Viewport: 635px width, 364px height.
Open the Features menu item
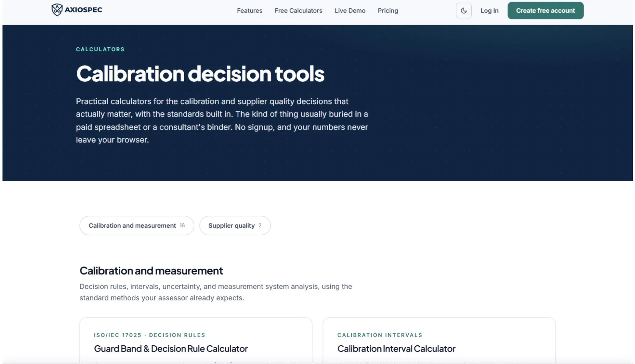pyautogui.click(x=249, y=11)
